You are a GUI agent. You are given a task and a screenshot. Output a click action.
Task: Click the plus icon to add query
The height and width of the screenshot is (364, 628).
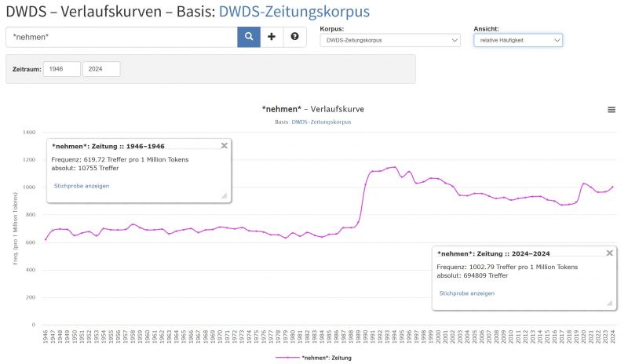[x=272, y=37]
